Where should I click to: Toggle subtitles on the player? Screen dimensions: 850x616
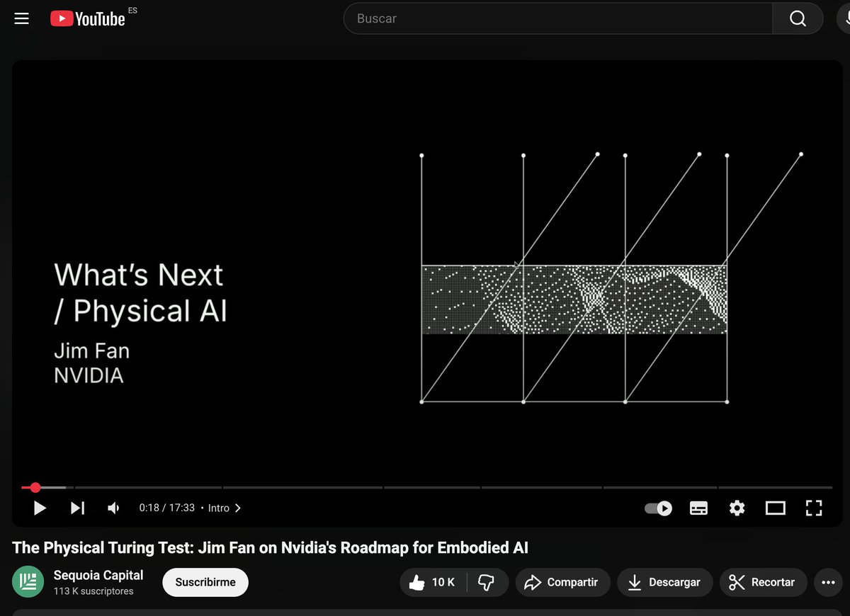698,508
